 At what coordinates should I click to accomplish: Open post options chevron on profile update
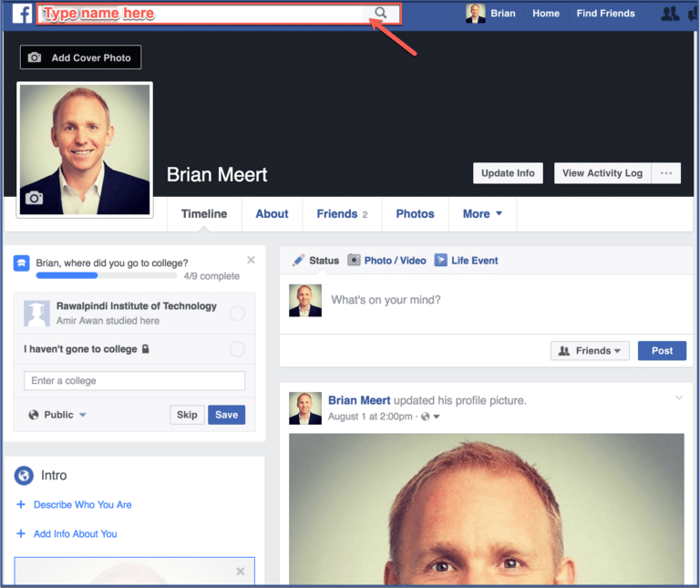pos(678,398)
